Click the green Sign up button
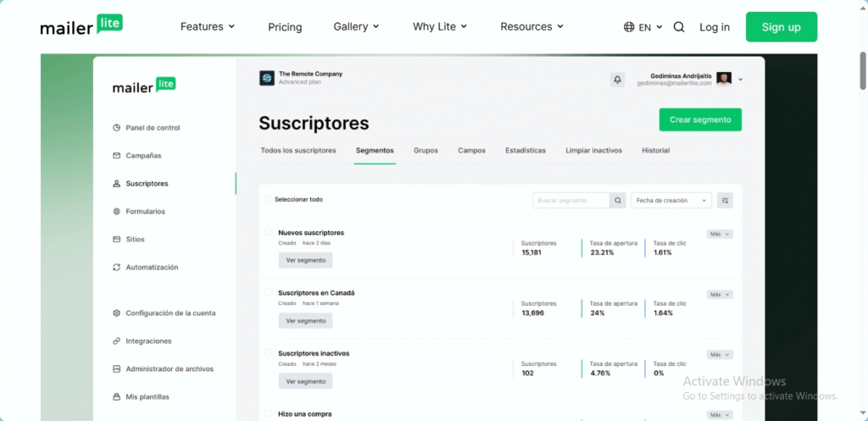Viewport: 868px width, 421px height. (781, 27)
